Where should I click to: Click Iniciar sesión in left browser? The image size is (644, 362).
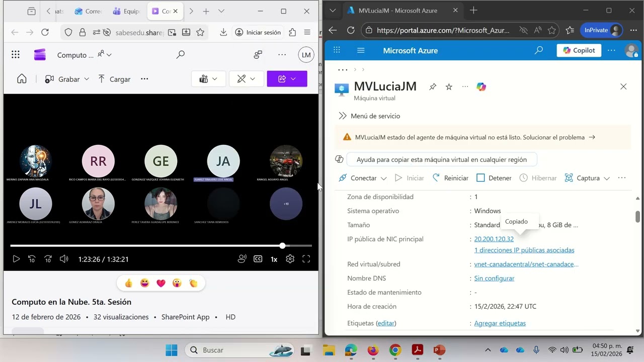click(x=258, y=32)
